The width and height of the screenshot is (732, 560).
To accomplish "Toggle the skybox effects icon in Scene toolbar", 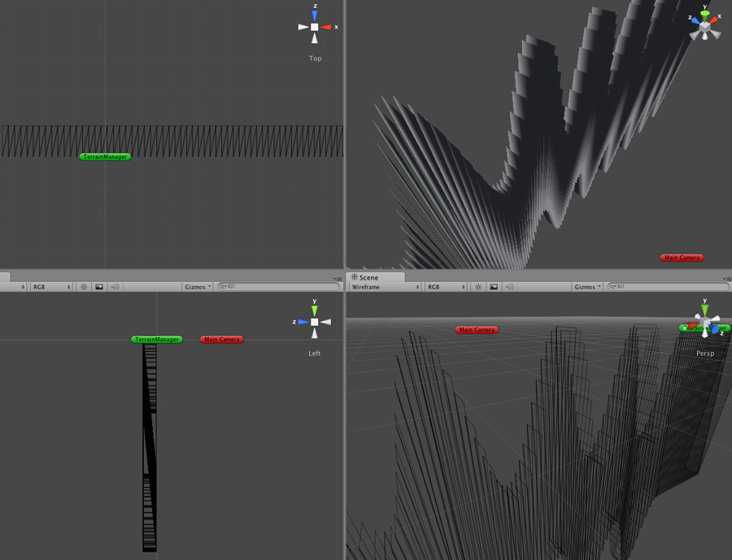I will [492, 286].
